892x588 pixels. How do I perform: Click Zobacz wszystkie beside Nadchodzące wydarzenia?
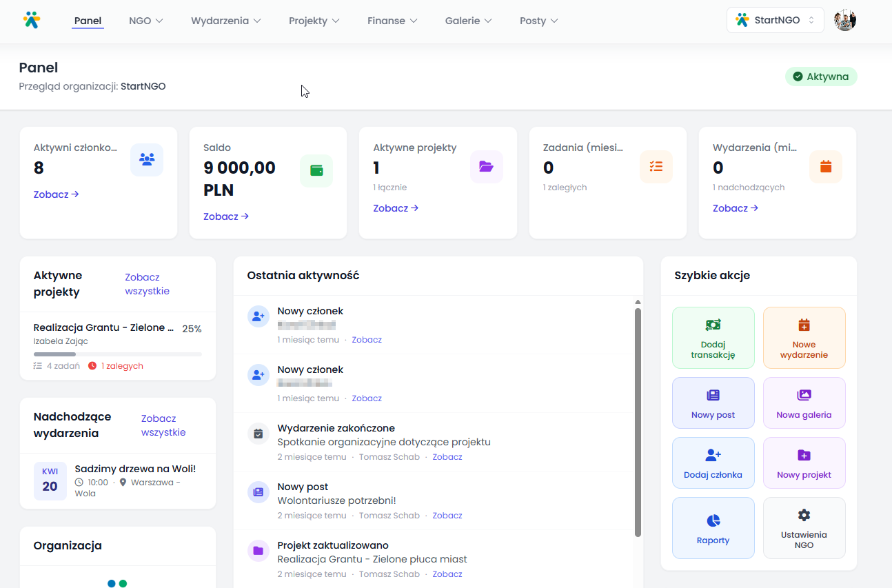point(163,425)
